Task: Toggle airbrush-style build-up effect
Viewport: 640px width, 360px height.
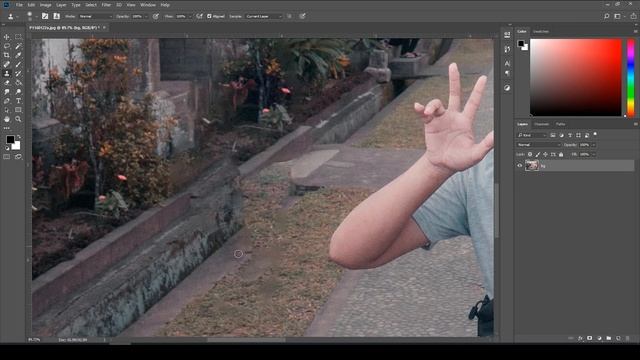Action: [200, 16]
